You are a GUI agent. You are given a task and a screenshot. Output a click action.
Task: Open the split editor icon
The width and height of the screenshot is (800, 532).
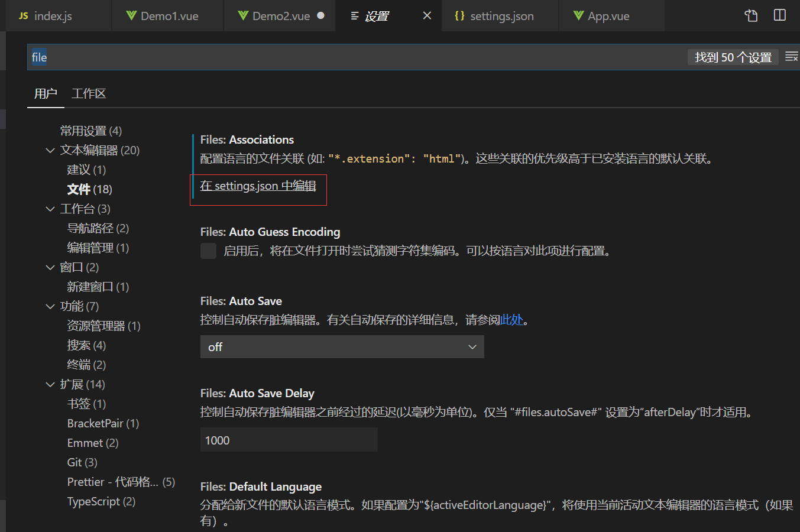[x=779, y=15]
